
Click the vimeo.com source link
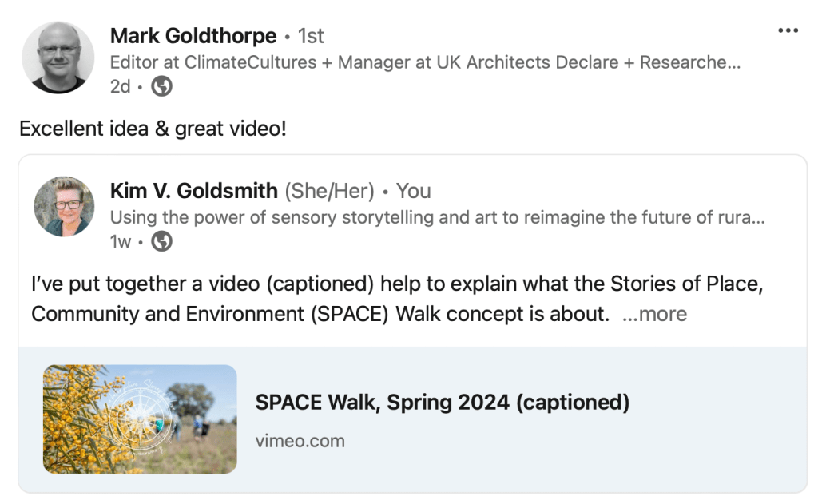coord(300,440)
